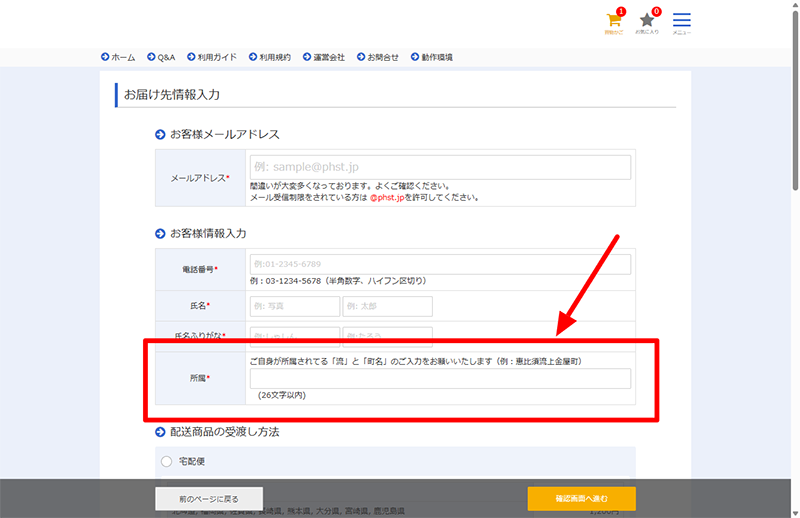Open お問合せ navigation link
The width and height of the screenshot is (800, 518).
pos(378,57)
